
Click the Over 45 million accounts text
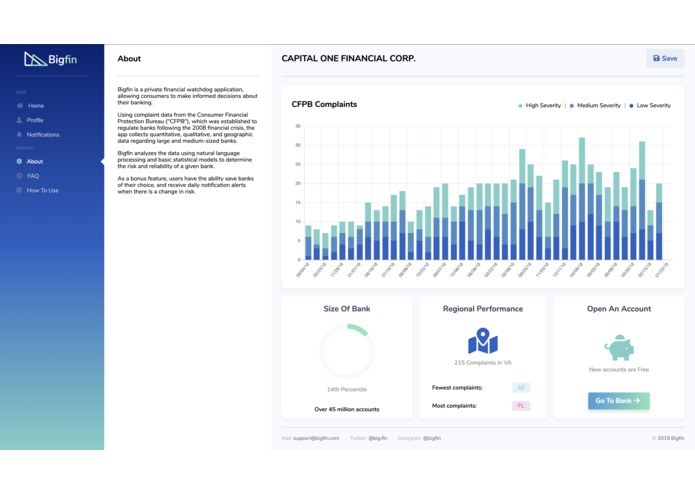tap(347, 409)
